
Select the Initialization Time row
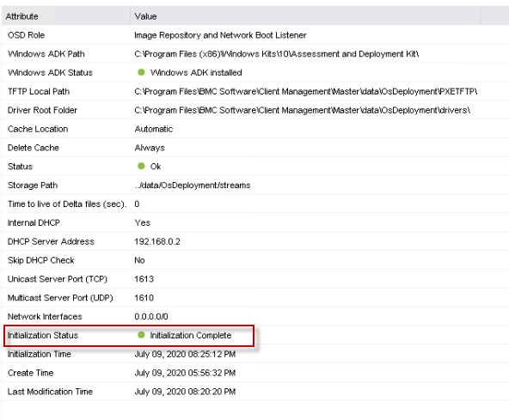tap(255, 354)
